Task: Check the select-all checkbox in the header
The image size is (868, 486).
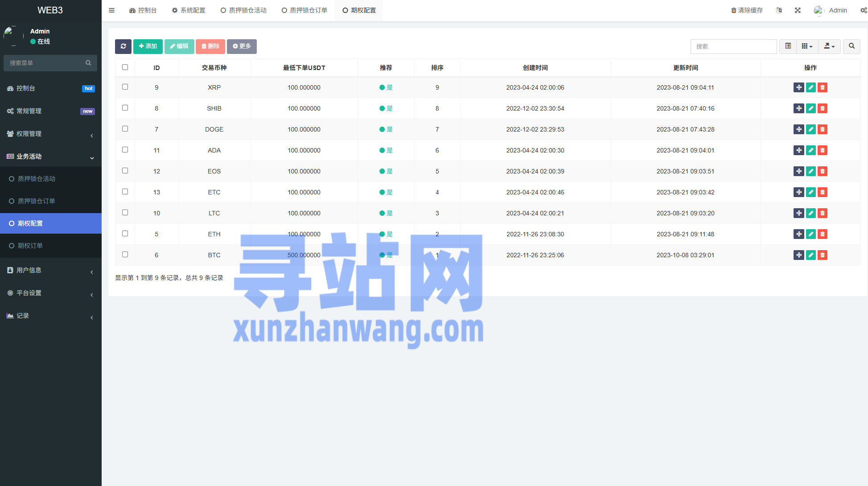Action: [125, 67]
